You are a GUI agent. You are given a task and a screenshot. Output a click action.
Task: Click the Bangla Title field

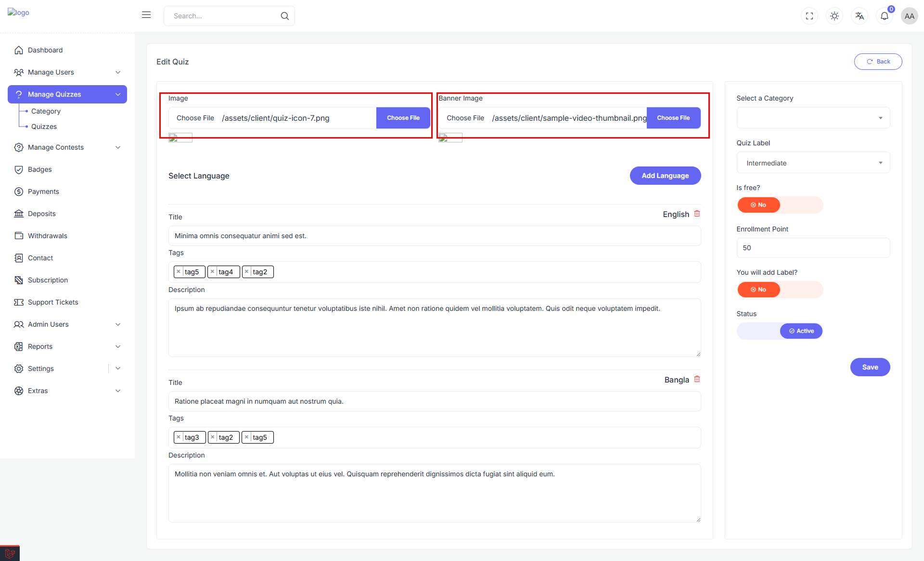[x=435, y=401]
